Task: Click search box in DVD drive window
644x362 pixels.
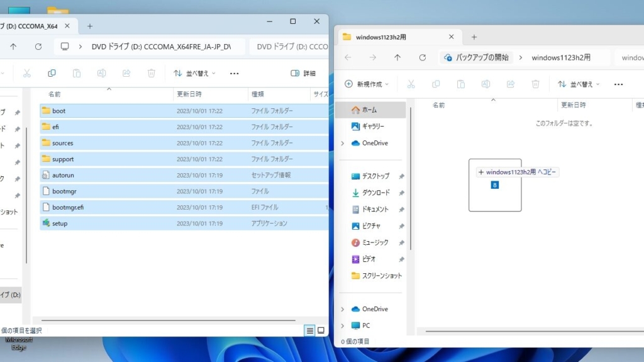Action: [289, 47]
